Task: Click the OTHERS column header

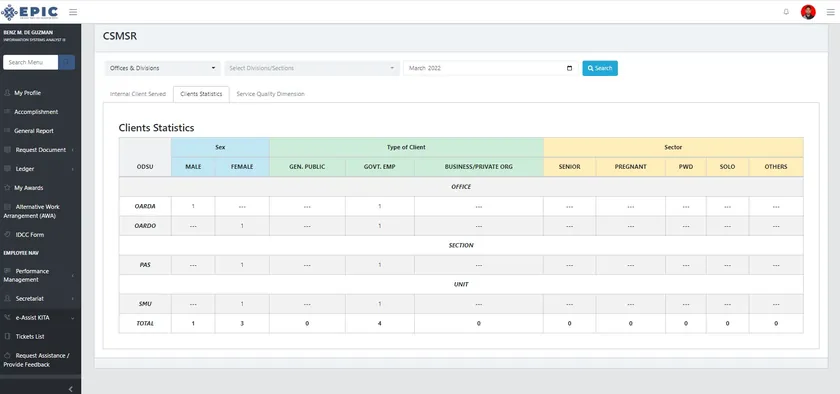Action: 776,167
